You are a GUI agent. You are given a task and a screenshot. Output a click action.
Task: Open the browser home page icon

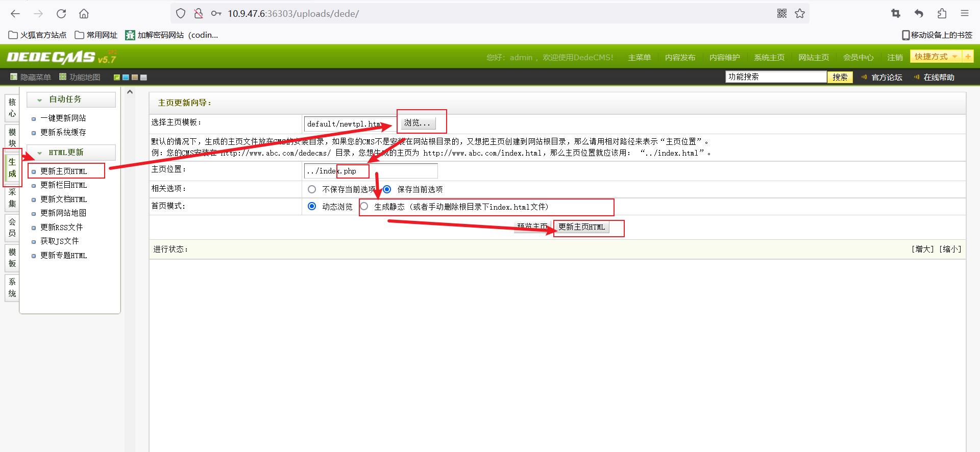pos(84,14)
